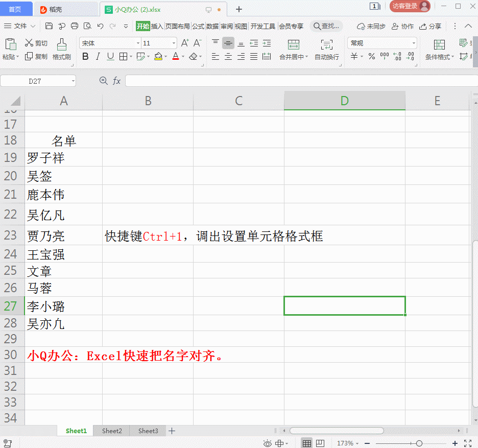This screenshot has height=448, width=478.
Task: Decrease indent of cell text
Action: pos(254,43)
